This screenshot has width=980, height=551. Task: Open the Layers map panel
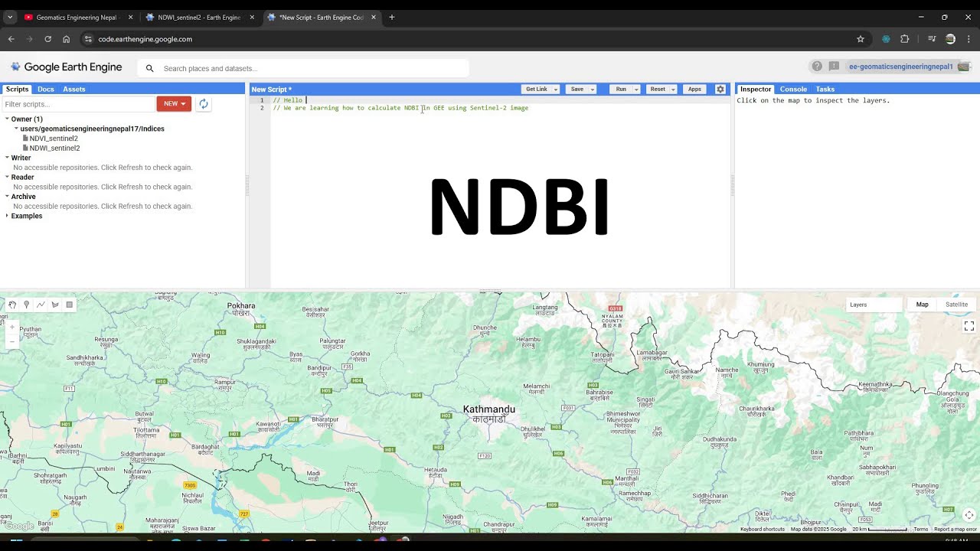point(874,305)
